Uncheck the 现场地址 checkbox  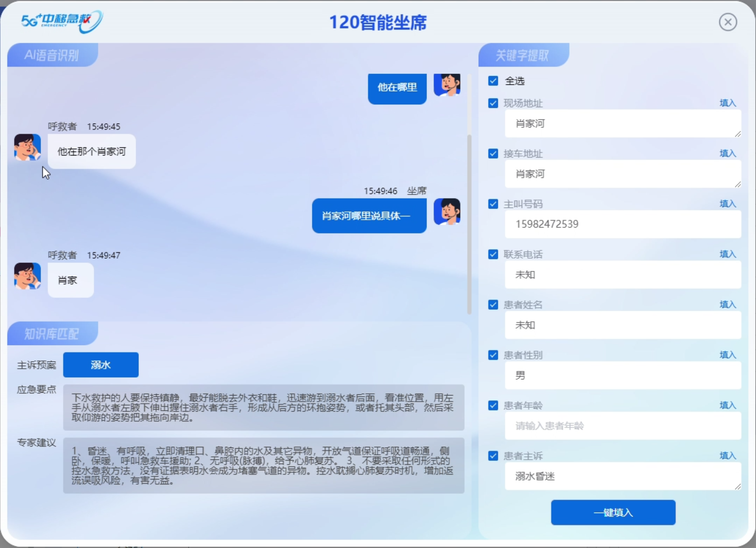[493, 103]
